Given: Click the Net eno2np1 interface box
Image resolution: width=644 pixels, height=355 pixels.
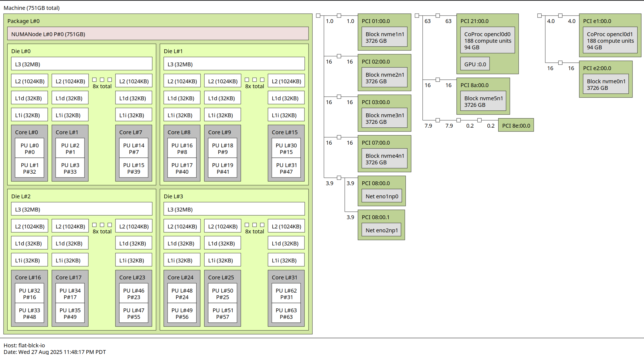Looking at the screenshot, I should pyautogui.click(x=381, y=230).
